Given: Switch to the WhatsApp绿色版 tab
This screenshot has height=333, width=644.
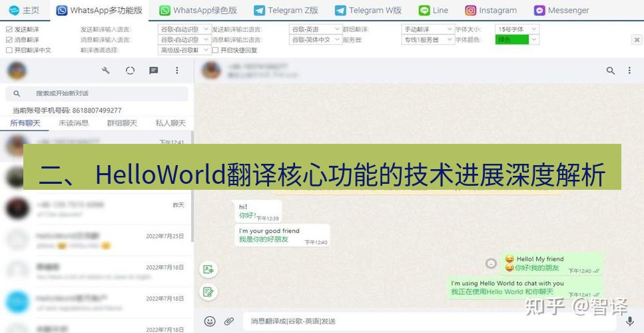Looking at the screenshot, I should [198, 10].
